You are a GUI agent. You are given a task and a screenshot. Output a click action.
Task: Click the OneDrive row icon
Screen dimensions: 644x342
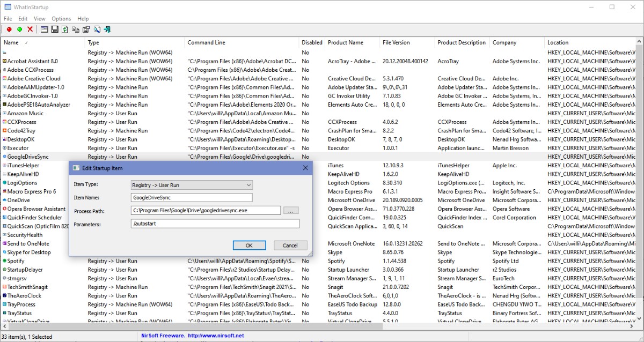(x=4, y=200)
